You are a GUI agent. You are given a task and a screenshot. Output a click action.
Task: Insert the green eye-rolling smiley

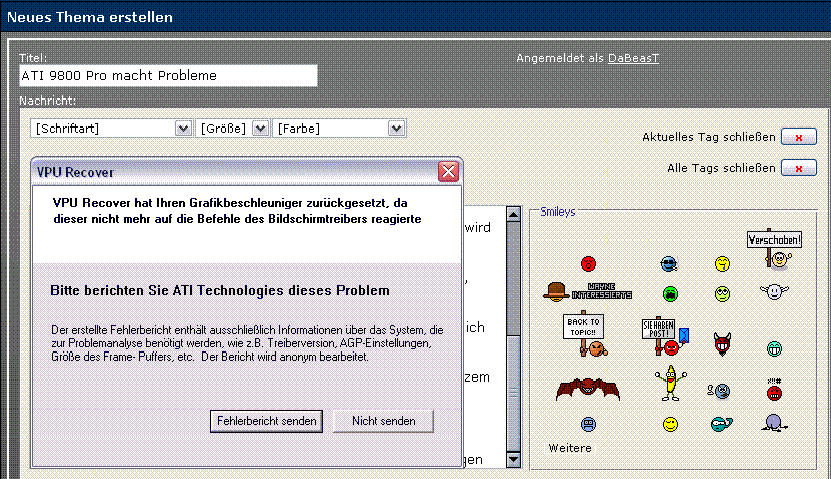(x=722, y=294)
